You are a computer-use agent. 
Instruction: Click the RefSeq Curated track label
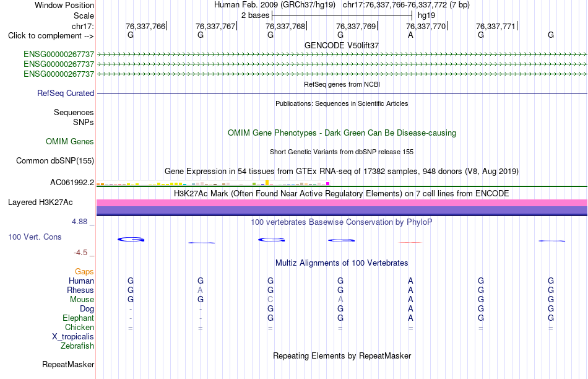click(65, 93)
